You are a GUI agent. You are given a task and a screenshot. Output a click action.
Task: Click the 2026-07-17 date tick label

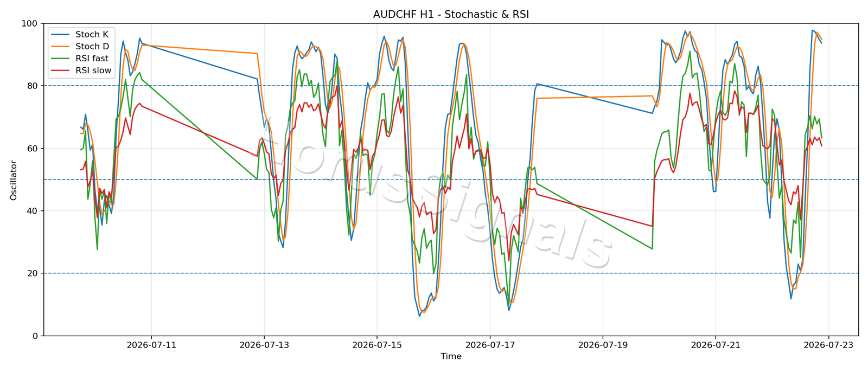pos(490,344)
